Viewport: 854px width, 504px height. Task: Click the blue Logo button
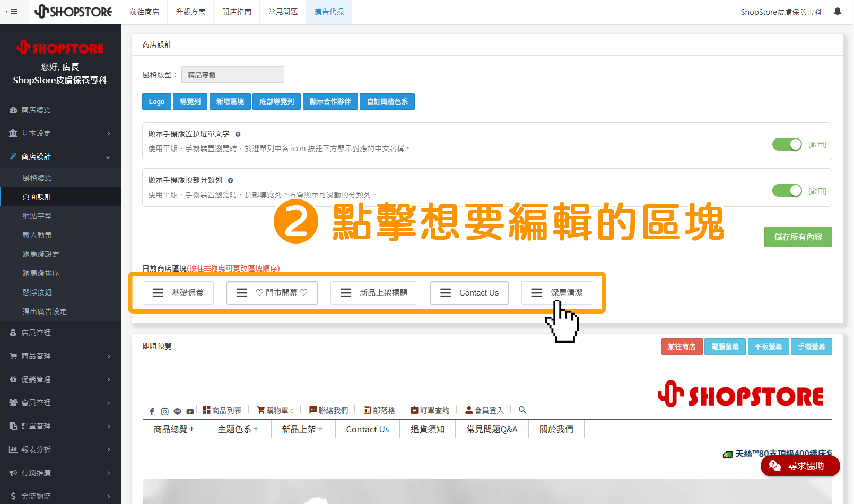(x=156, y=101)
